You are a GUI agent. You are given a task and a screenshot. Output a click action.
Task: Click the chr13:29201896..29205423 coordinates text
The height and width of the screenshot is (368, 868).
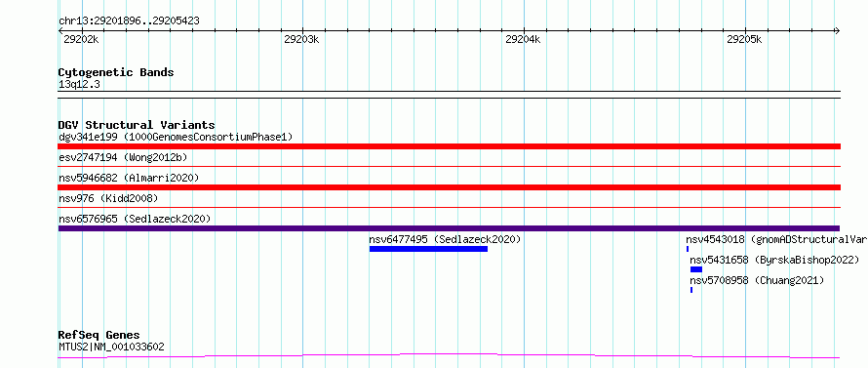click(x=129, y=21)
